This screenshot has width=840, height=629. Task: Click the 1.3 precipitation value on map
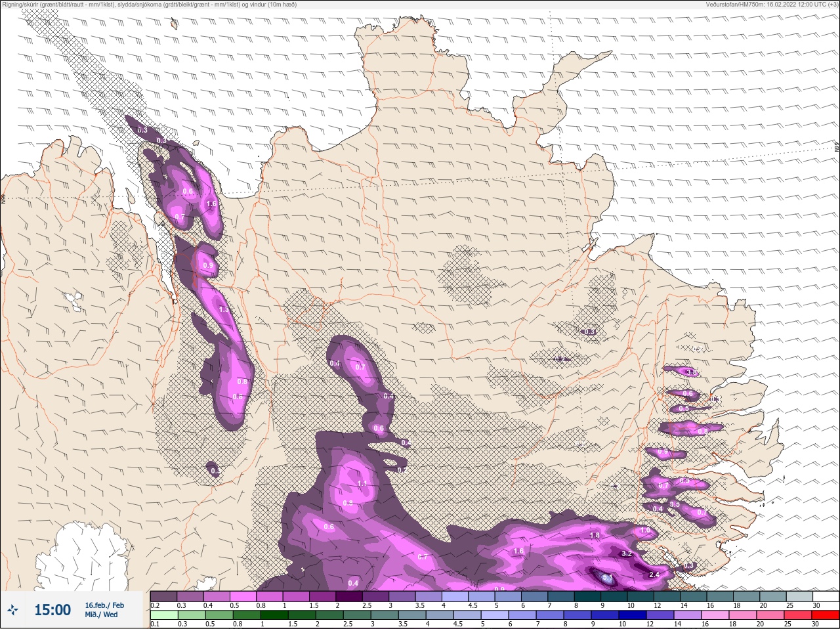point(224,309)
